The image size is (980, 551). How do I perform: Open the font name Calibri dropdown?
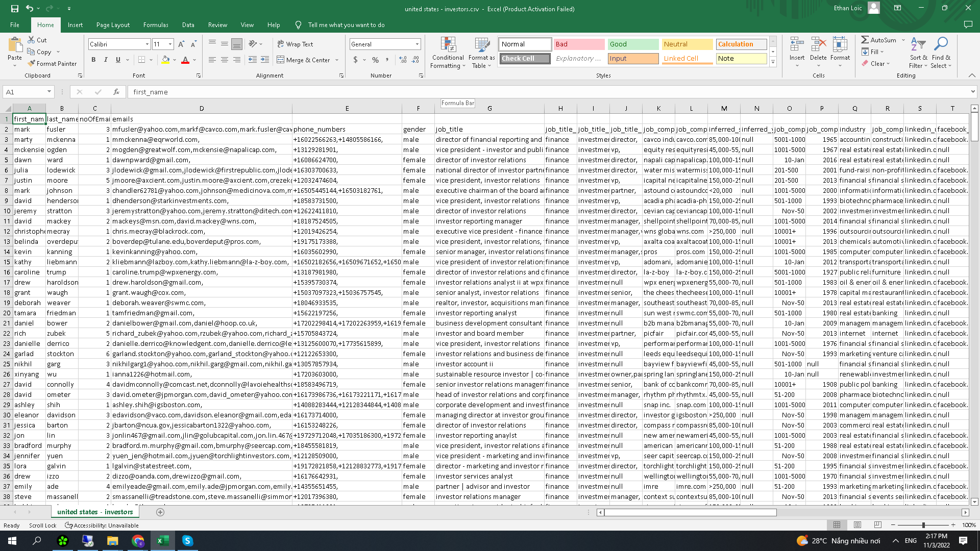[147, 44]
